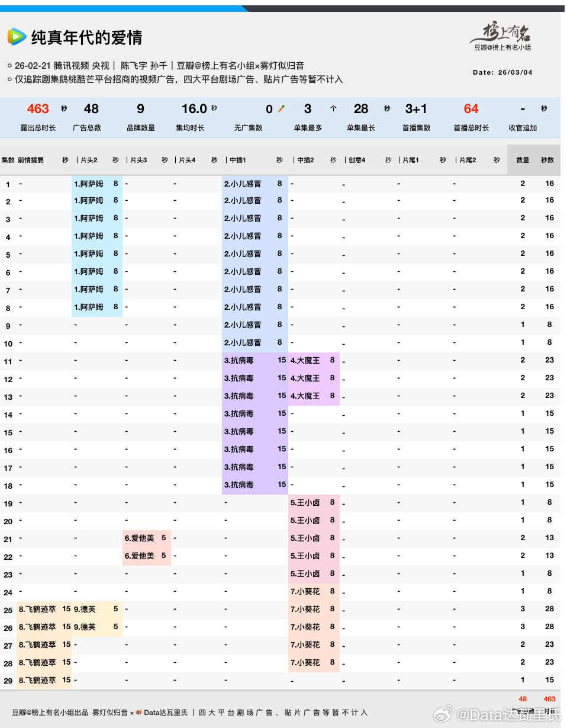
Task: Click the 秒数 value 23 in episode 11 row
Action: (x=549, y=360)
